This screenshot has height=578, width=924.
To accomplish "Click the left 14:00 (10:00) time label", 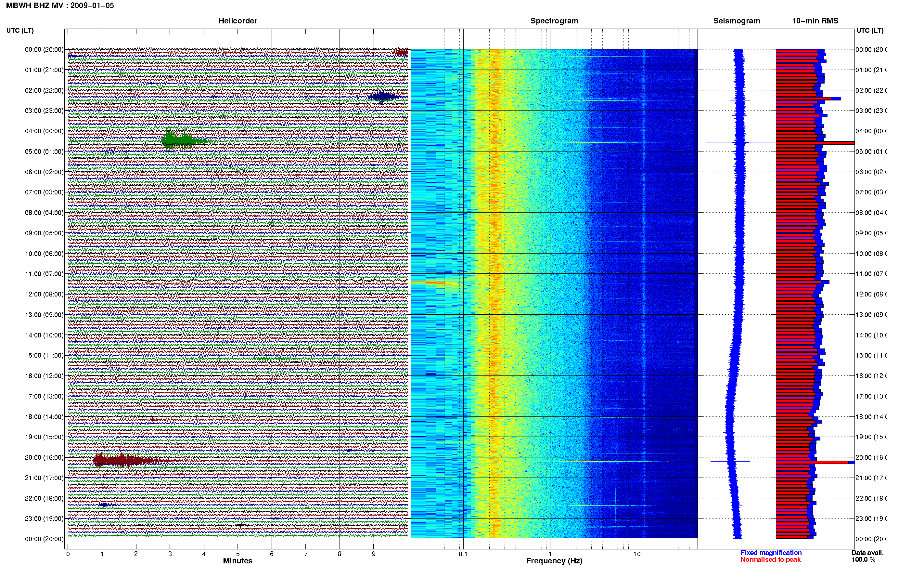I will click(44, 335).
